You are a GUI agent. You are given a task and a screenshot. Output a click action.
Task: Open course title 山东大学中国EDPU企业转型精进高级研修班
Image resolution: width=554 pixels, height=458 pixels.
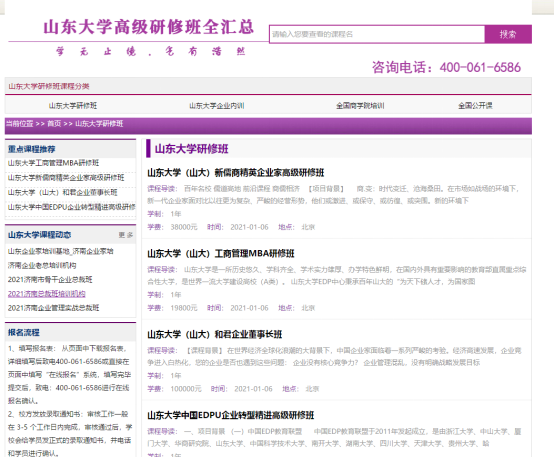tap(231, 416)
